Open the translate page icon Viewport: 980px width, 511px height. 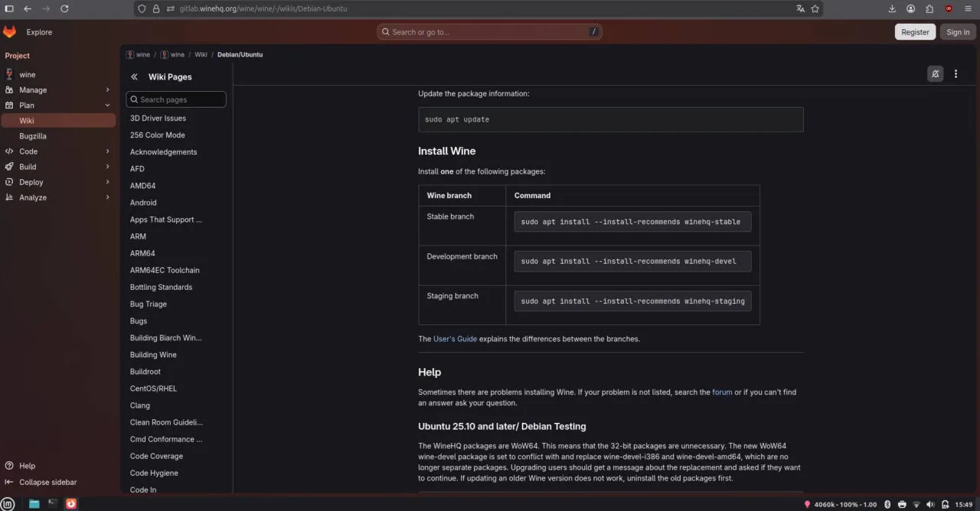pos(800,8)
